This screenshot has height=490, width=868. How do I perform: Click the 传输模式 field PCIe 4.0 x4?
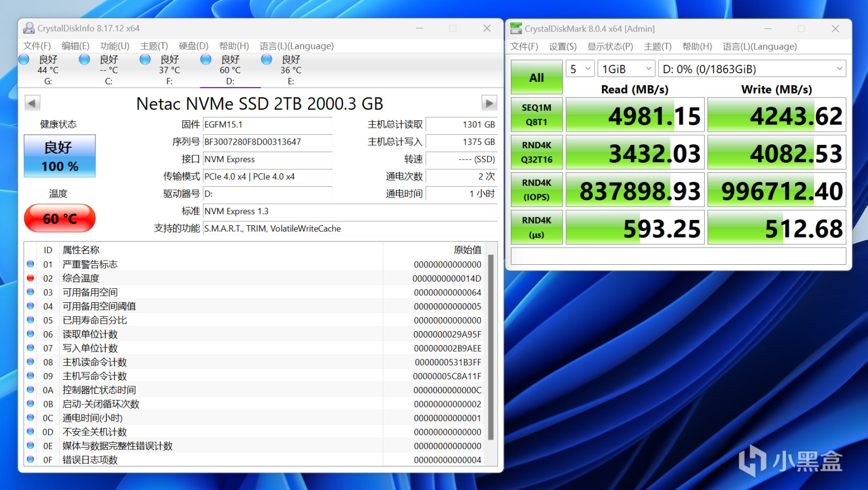268,177
